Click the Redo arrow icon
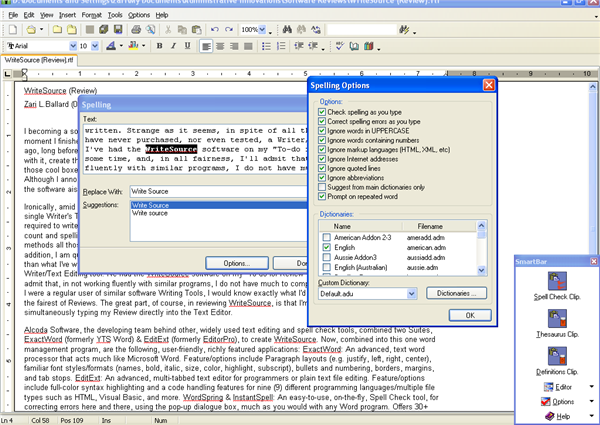The height and width of the screenshot is (425, 600). tap(229, 29)
